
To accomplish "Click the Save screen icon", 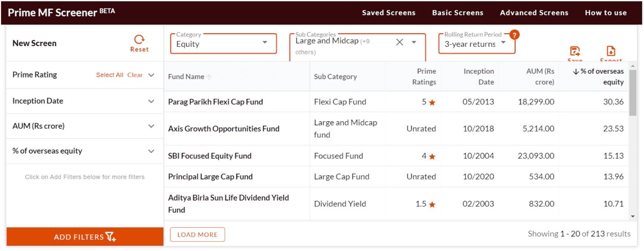I will click(x=575, y=51).
